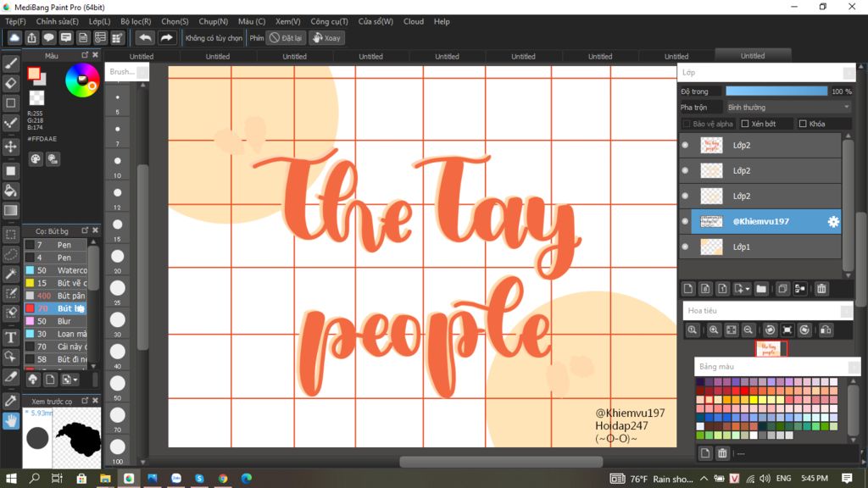Click the transparent color swatch
The image size is (868, 488).
point(36,98)
